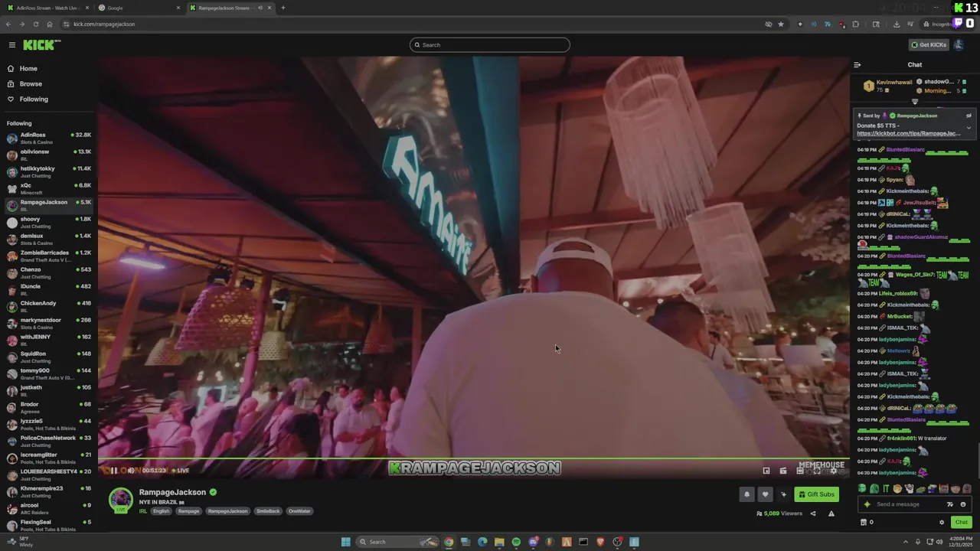
Task: Click the Kick logo
Action: [x=41, y=45]
